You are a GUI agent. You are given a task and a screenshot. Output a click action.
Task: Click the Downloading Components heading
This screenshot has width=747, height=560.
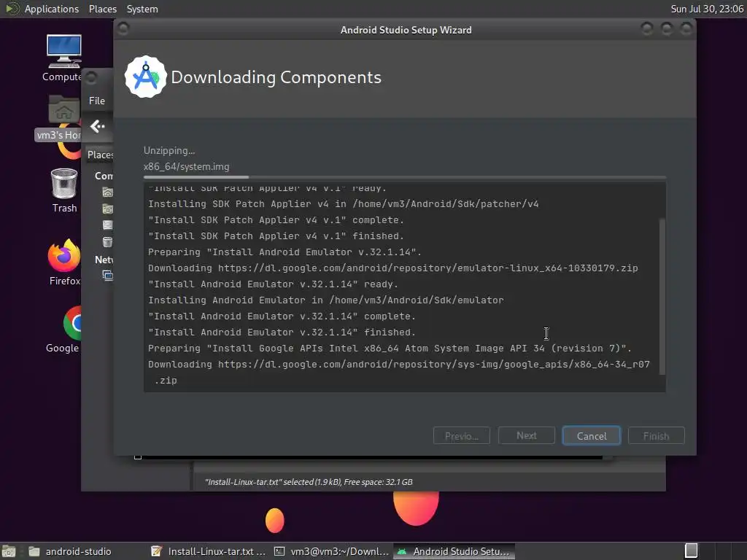pos(276,77)
